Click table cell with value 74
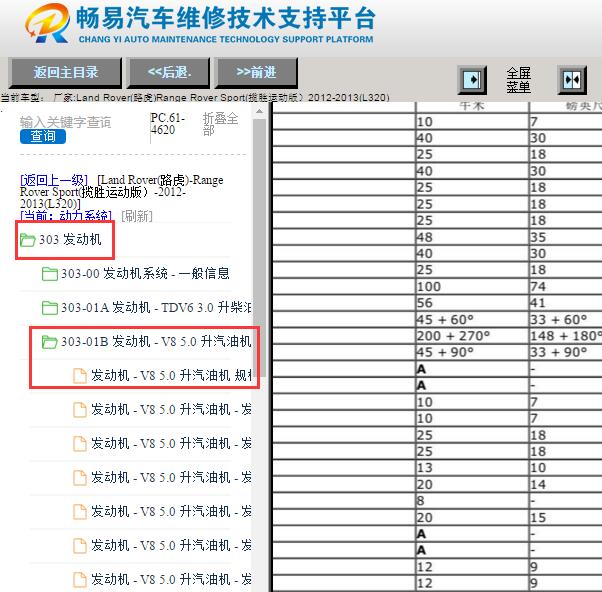 (x=565, y=286)
